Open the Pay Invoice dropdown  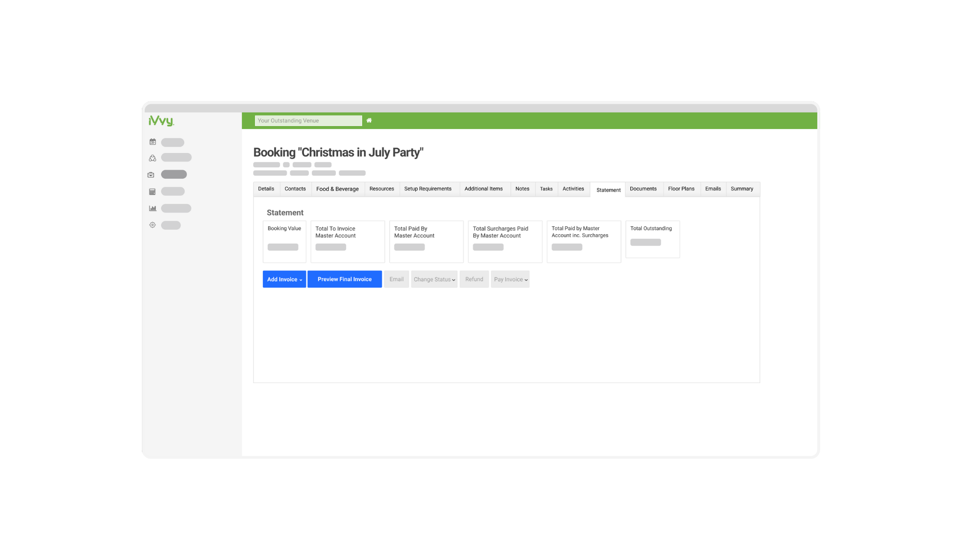pyautogui.click(x=510, y=279)
